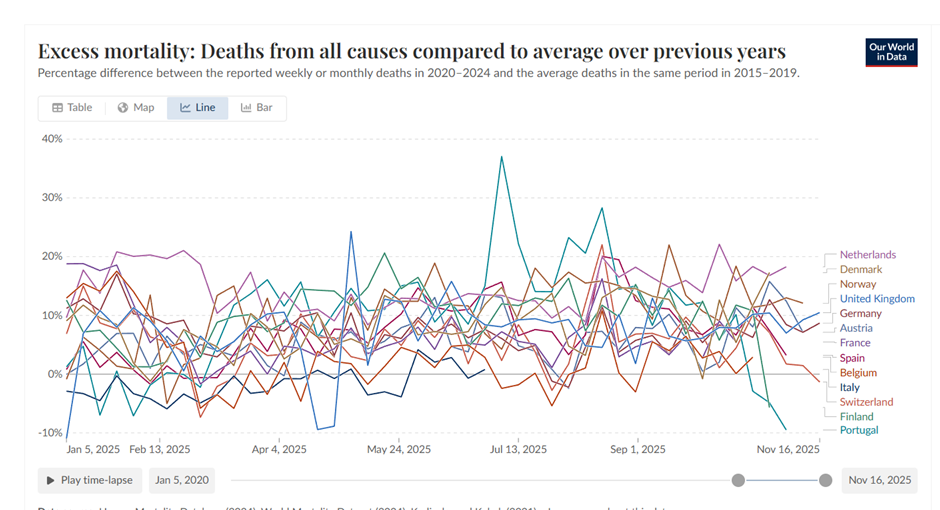Select the United Kingdom legend label
Screen dimensions: 940x510
(x=876, y=299)
